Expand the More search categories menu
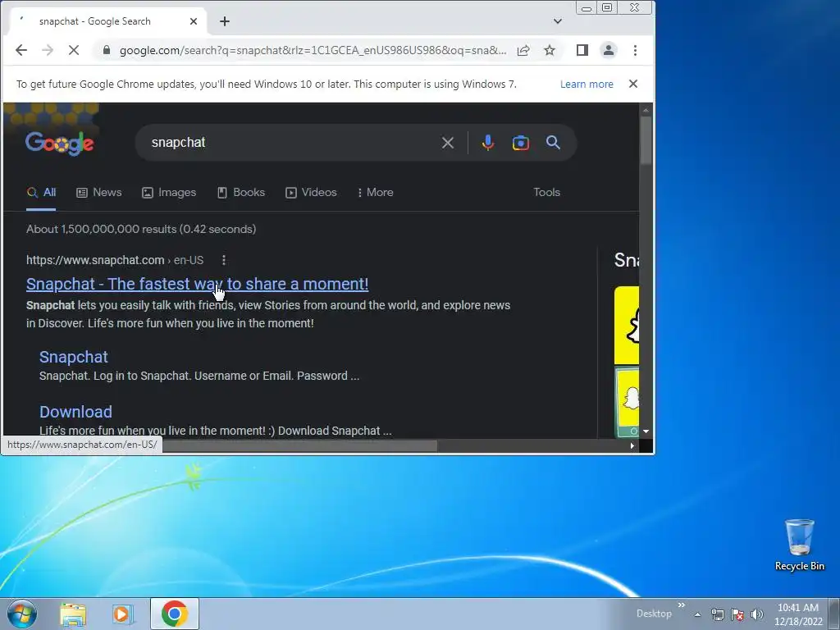Screen dimensions: 840x630 coord(376,192)
